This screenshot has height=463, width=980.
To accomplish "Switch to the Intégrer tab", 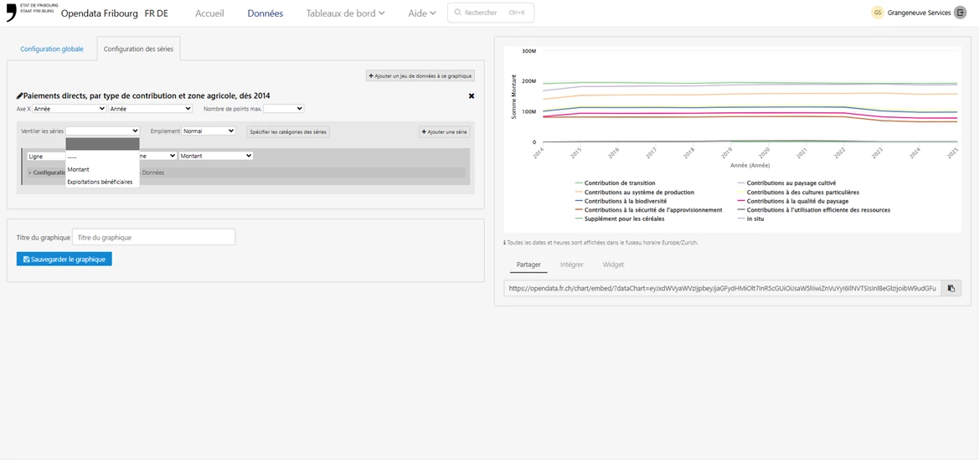I will [x=572, y=265].
